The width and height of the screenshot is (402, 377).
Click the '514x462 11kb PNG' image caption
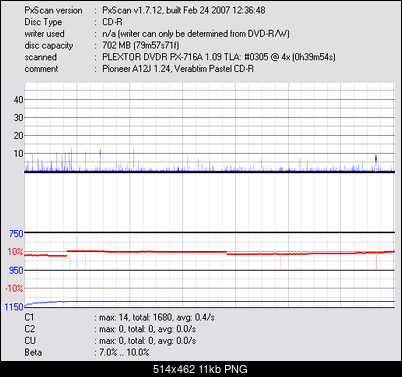pos(200,369)
